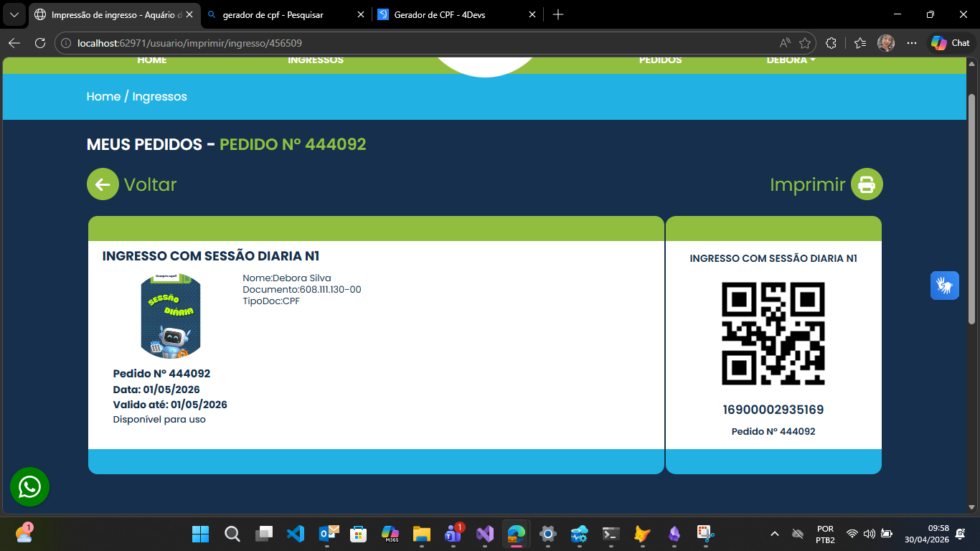
Task: Click the 'Disponível para uso' status text
Action: [159, 419]
